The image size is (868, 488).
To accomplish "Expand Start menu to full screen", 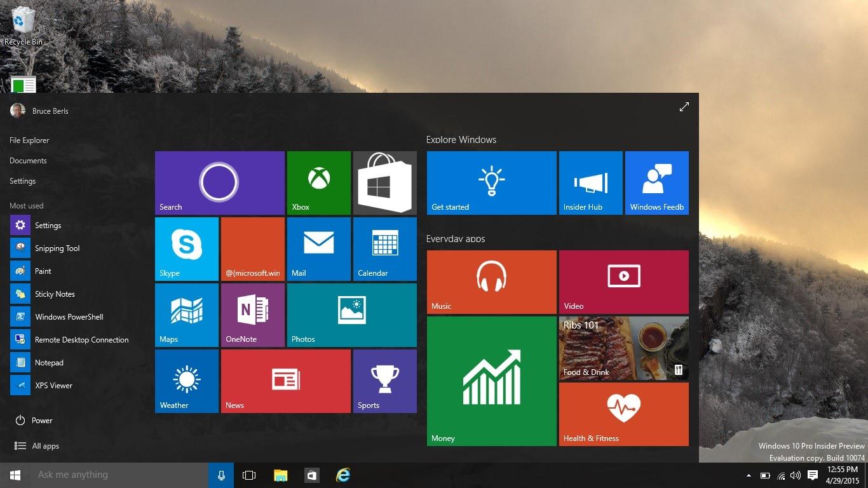I will pyautogui.click(x=684, y=107).
